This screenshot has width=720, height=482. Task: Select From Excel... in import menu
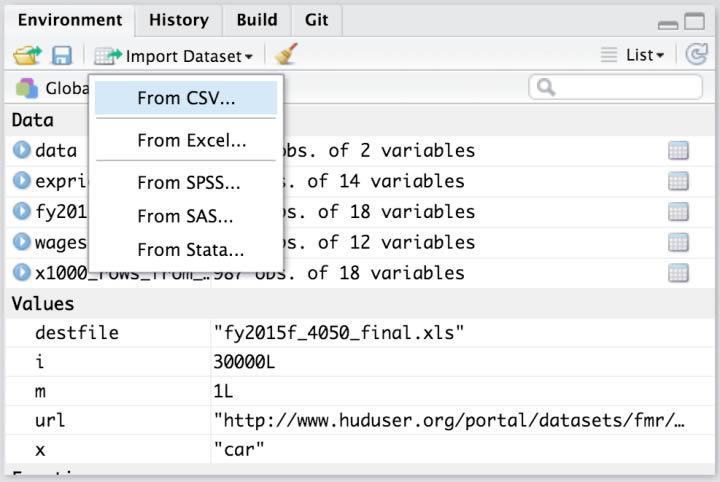click(x=191, y=140)
